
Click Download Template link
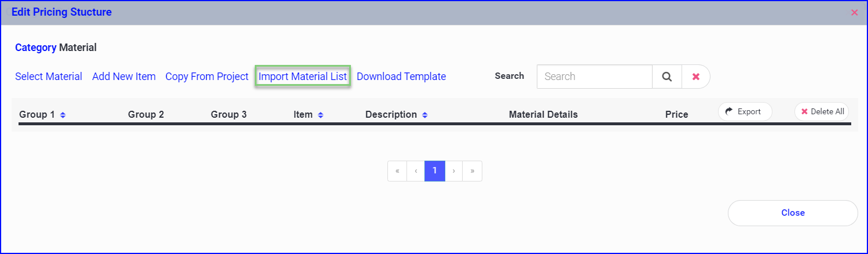pos(401,77)
